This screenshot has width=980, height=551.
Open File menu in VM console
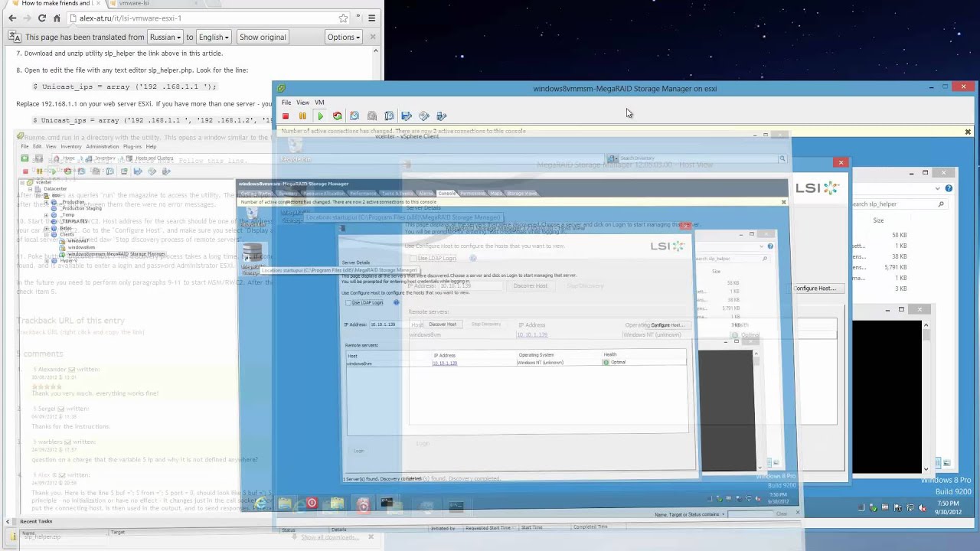[286, 103]
